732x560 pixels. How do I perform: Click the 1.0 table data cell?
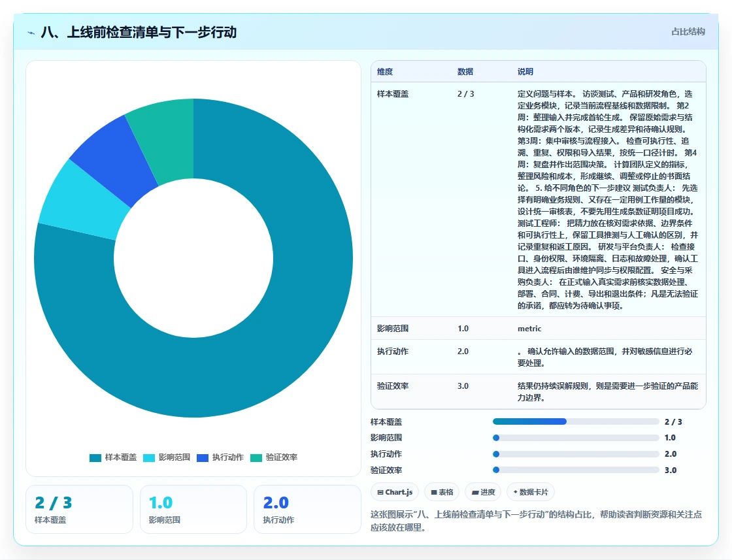click(x=463, y=329)
